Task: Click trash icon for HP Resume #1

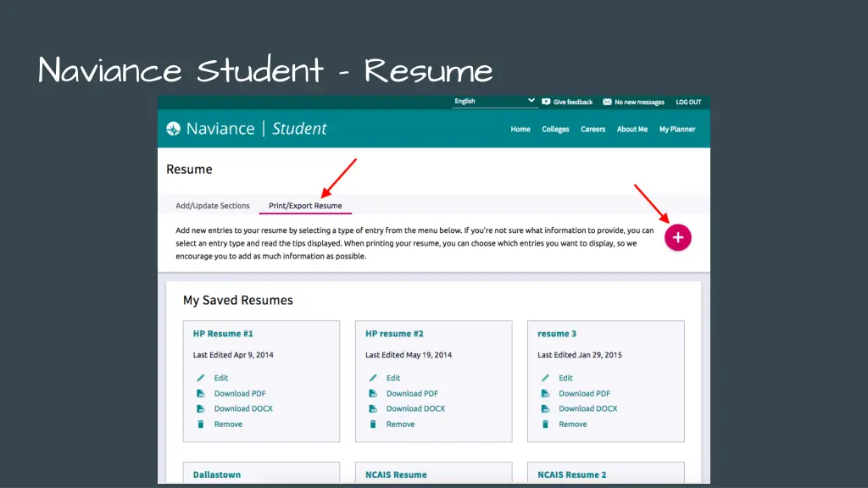Action: [x=200, y=424]
